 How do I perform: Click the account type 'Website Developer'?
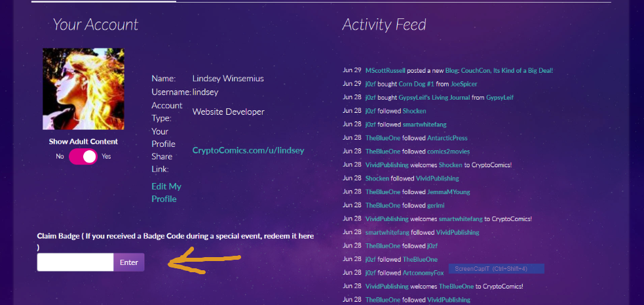click(x=229, y=112)
